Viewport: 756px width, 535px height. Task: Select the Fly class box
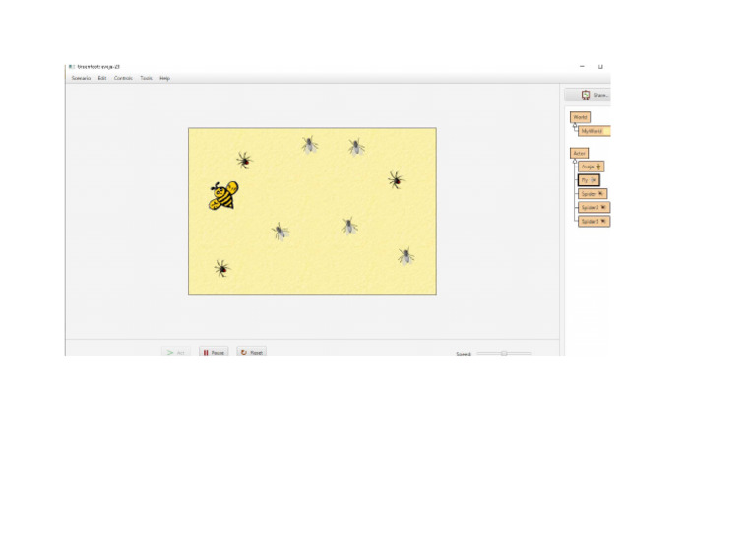(589, 180)
